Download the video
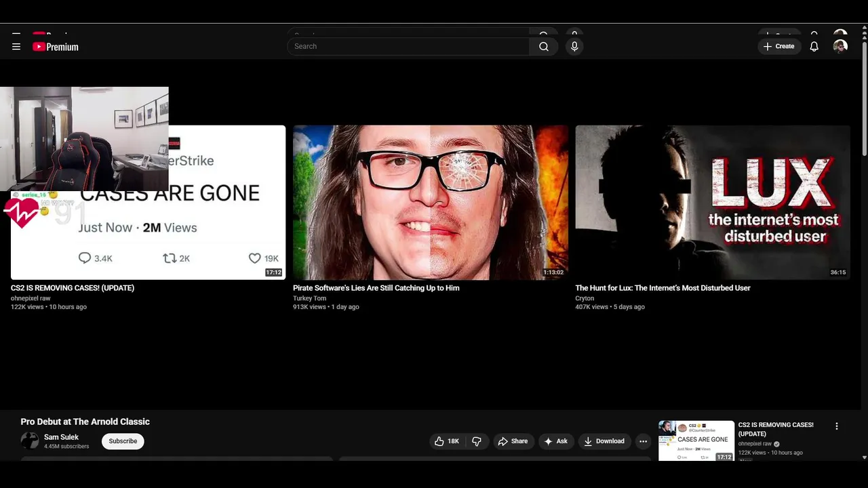Image resolution: width=868 pixels, height=488 pixels. (x=604, y=441)
